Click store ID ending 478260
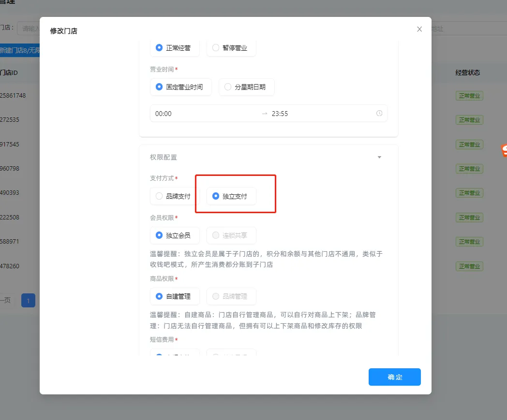The image size is (507, 420). pyautogui.click(x=10, y=266)
